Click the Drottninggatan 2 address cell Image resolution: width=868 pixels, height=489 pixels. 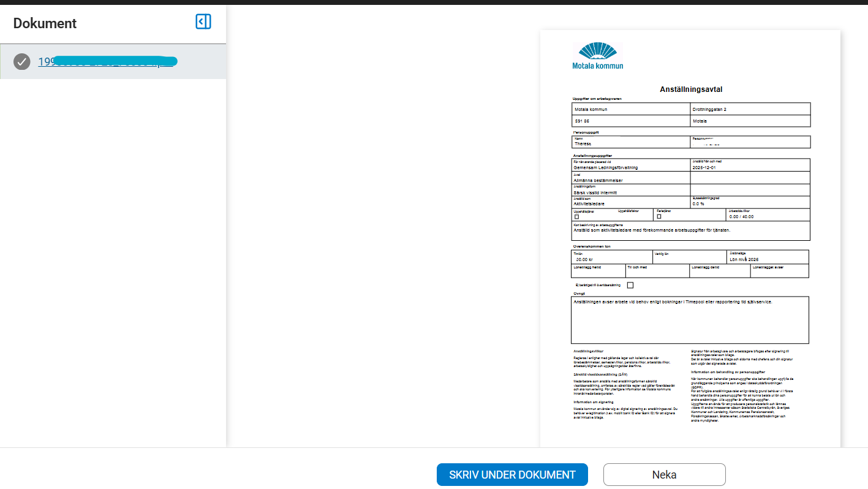click(750, 109)
